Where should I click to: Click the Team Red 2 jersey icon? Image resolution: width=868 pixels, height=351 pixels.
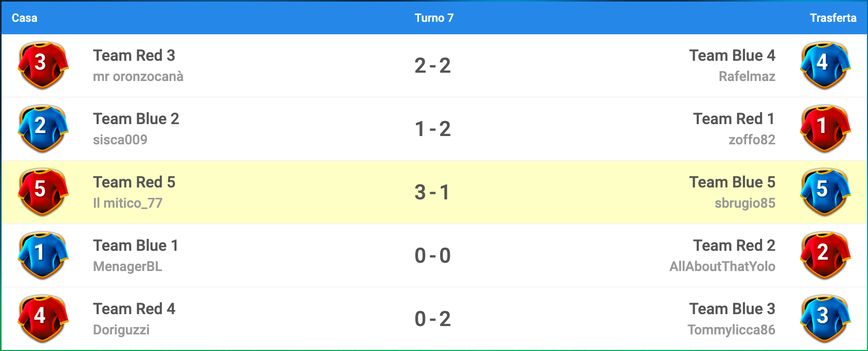(825, 255)
